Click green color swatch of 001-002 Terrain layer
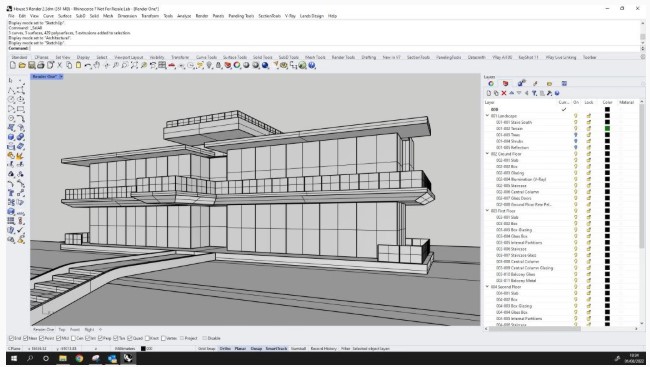The image size is (650, 367). tap(607, 129)
